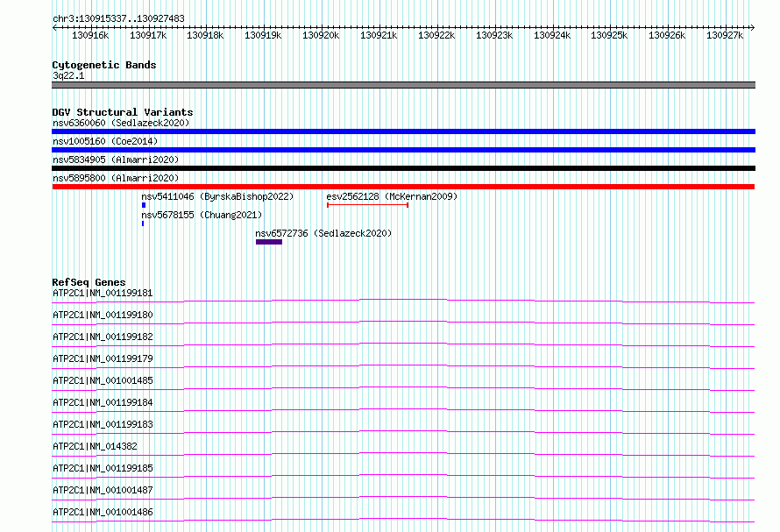This screenshot has width=780, height=532.
Task: Open ATP2C1|NM_001001487 transcript label
Action: click(x=103, y=490)
